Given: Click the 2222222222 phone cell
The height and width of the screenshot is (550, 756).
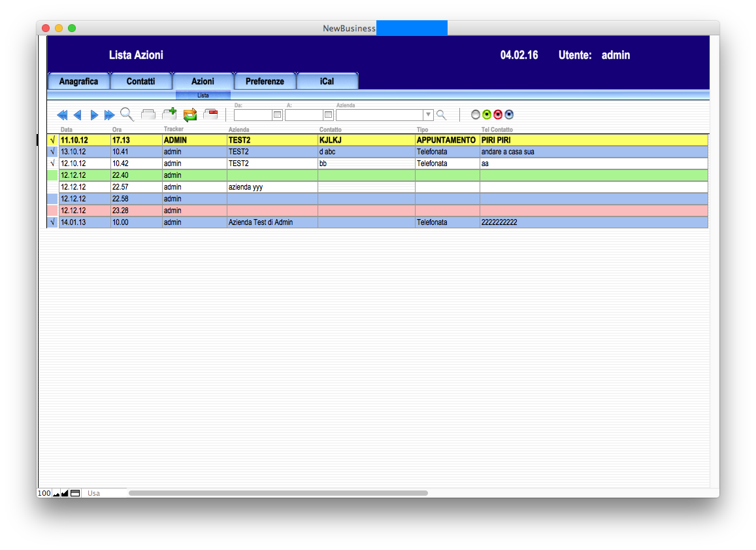Looking at the screenshot, I should (x=593, y=222).
